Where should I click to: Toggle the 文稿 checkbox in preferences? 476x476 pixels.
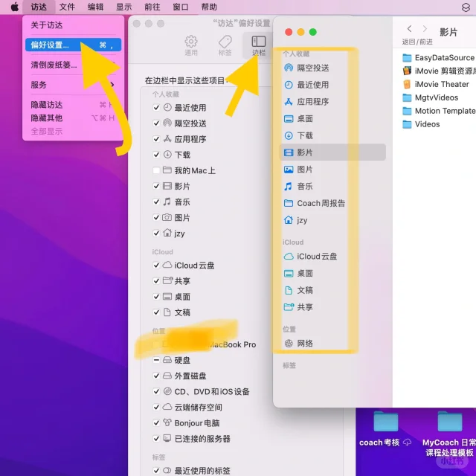click(156, 312)
